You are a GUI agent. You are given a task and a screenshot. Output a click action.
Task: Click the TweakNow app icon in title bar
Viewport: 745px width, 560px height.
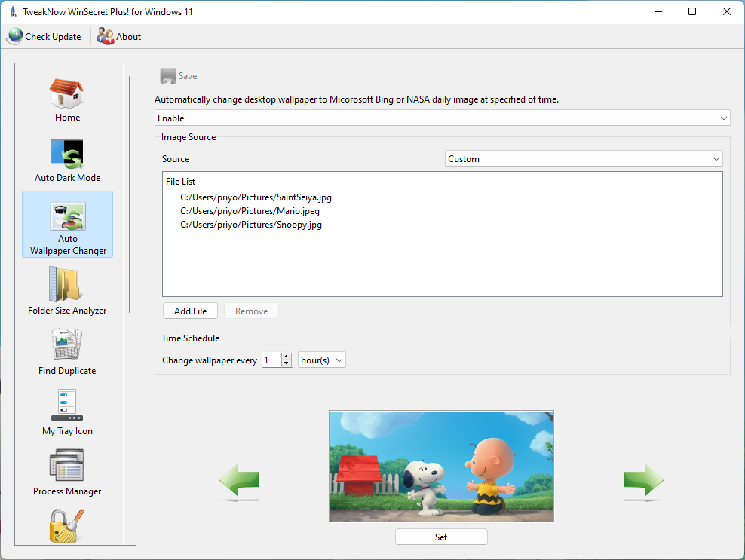(13, 11)
